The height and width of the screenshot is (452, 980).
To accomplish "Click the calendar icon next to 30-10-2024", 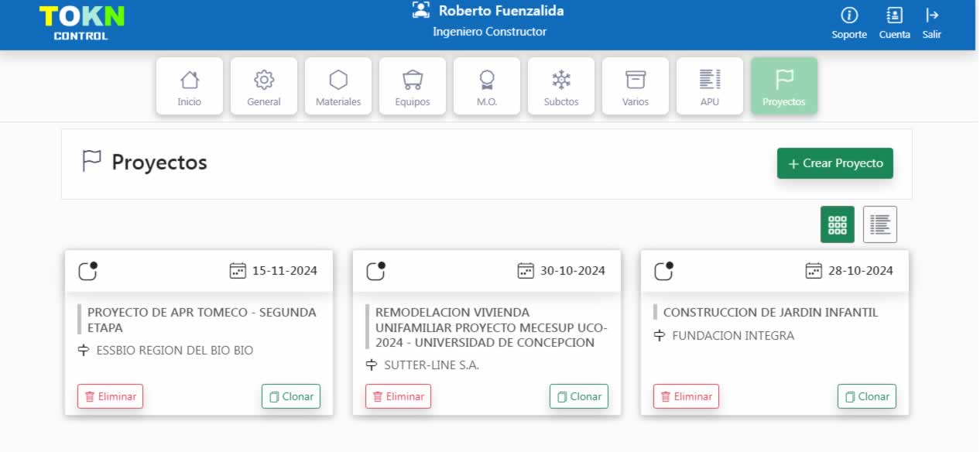I will (x=526, y=270).
